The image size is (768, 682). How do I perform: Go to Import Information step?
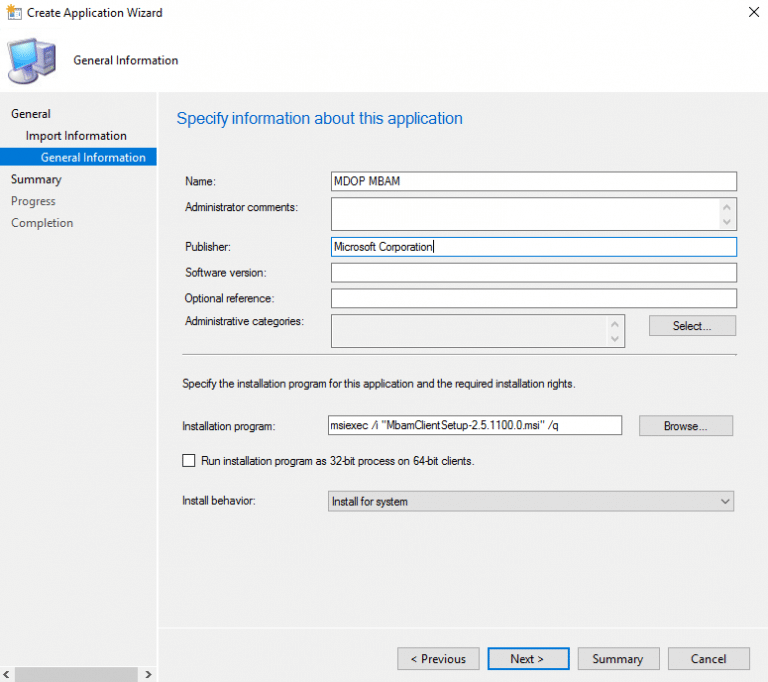[76, 136]
